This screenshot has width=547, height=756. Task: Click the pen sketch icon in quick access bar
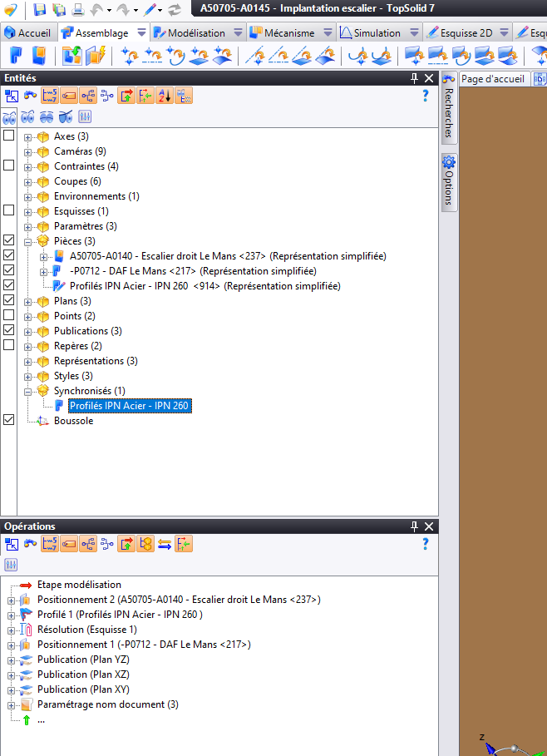(x=150, y=9)
